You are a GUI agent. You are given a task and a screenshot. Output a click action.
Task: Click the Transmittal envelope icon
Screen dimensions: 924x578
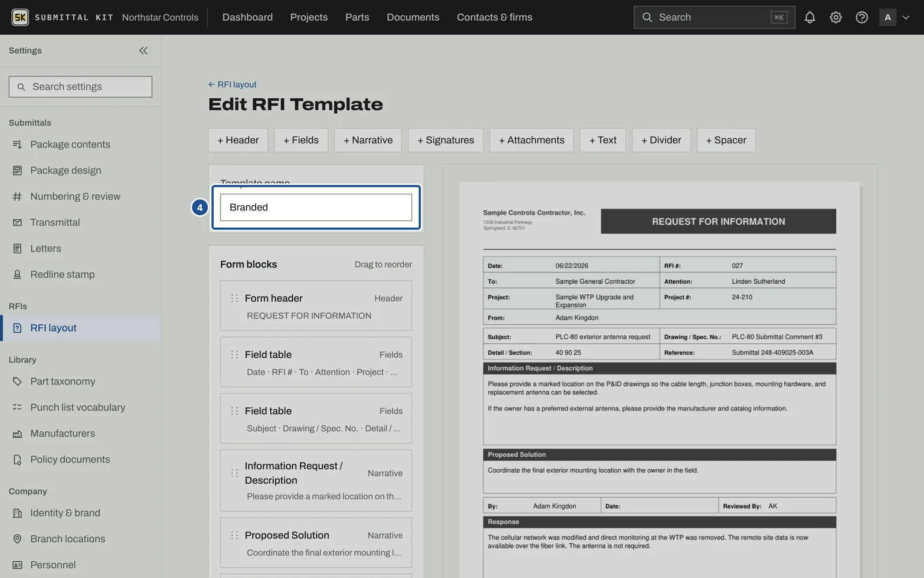pos(17,223)
